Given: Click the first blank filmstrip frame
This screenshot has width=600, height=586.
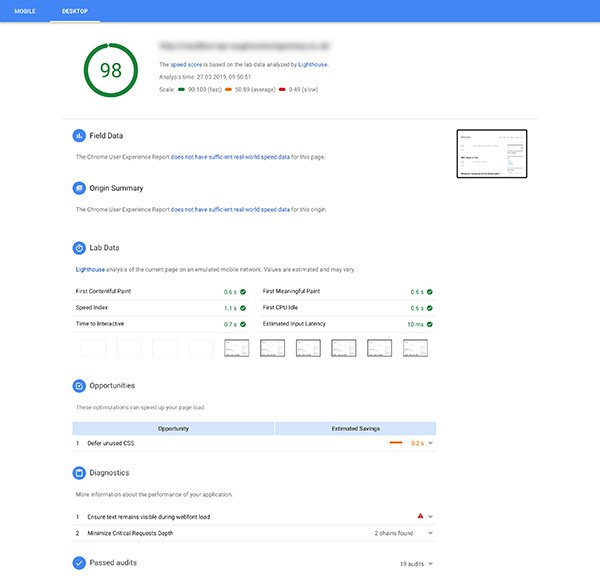Looking at the screenshot, I should [x=93, y=348].
